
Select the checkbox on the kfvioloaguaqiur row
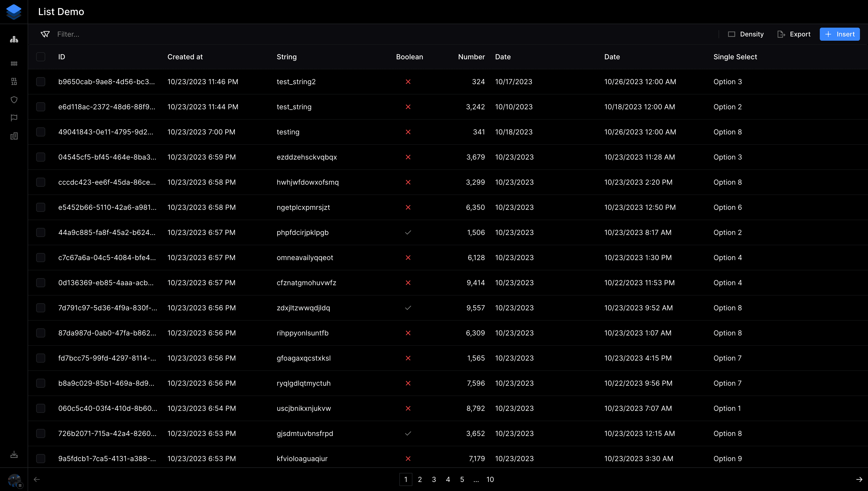[x=40, y=459]
